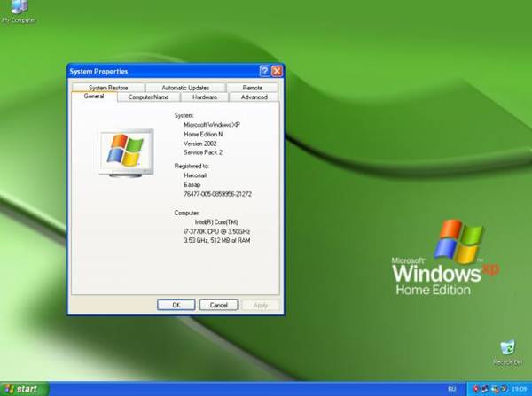This screenshot has width=532, height=396.
Task: Click the second system tray icon
Action: point(485,389)
